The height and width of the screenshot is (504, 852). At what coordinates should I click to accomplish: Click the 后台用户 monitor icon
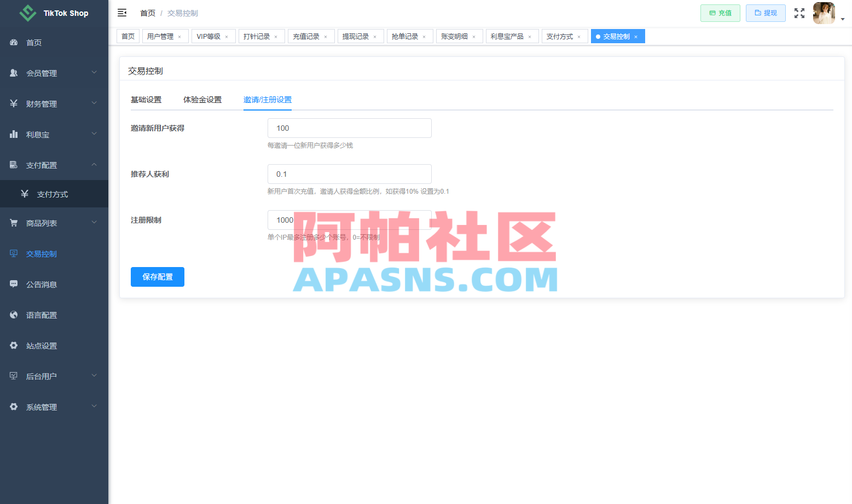pos(14,376)
